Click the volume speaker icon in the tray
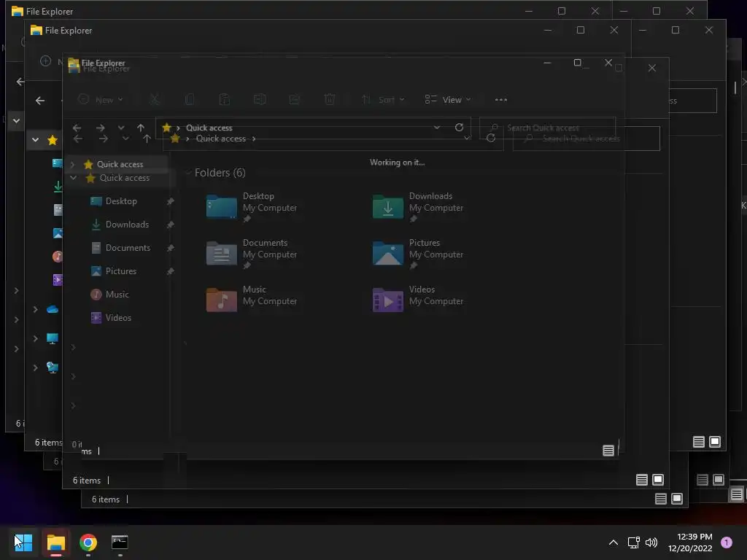Screen dimensions: 747x560 (x=651, y=542)
